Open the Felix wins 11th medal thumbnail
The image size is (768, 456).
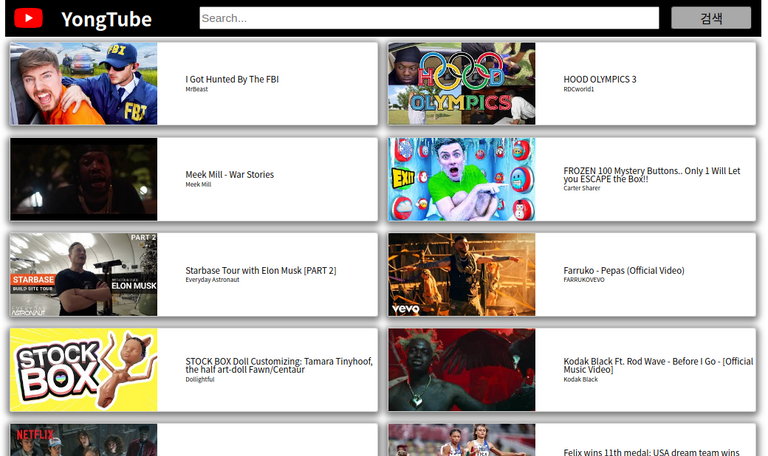462,440
